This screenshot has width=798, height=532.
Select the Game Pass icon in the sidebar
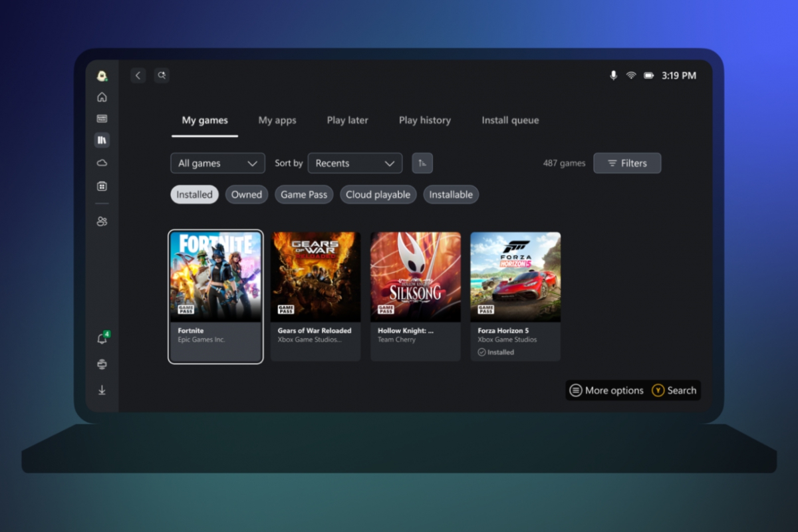click(x=102, y=118)
